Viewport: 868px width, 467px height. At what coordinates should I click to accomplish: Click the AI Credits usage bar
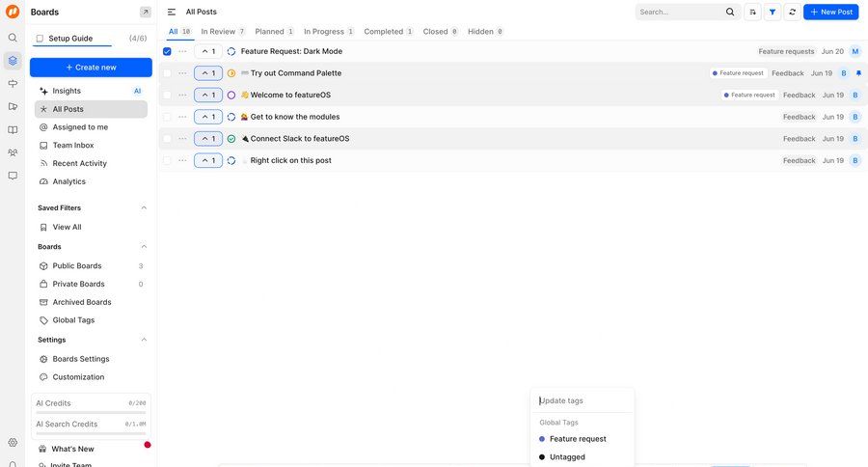[x=91, y=413]
